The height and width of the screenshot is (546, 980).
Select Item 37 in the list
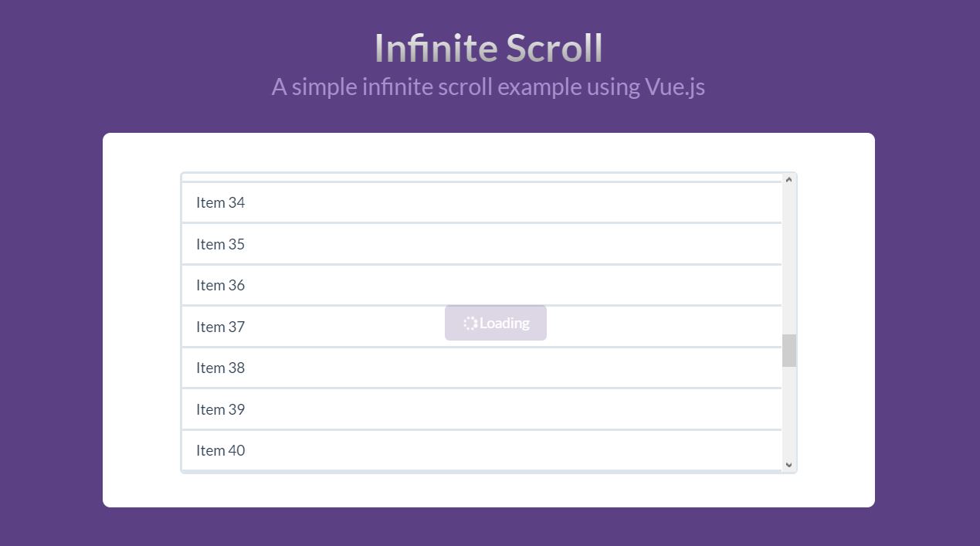[220, 327]
